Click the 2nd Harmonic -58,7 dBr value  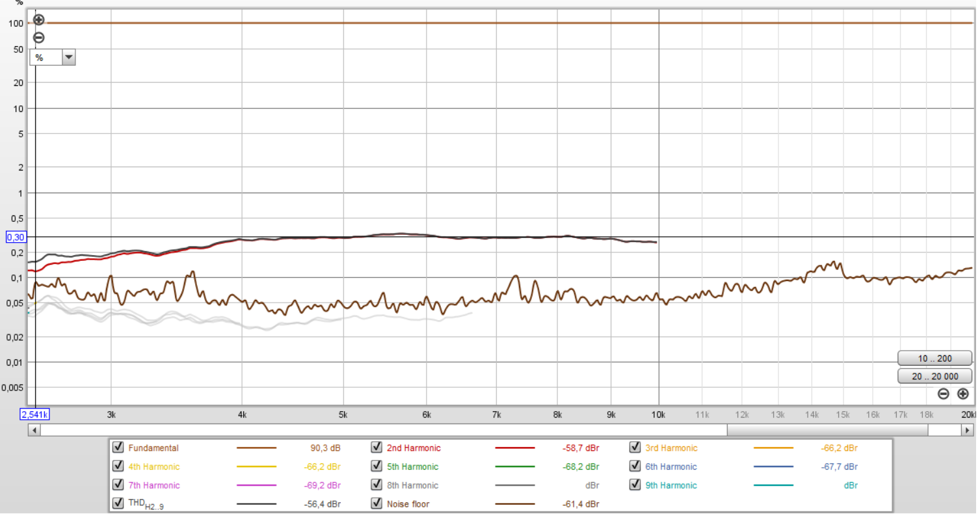tap(581, 448)
